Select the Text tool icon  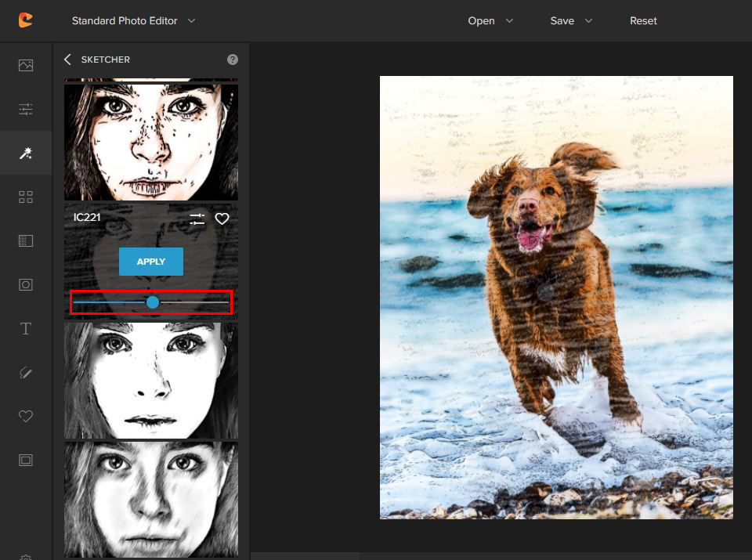[x=26, y=329]
